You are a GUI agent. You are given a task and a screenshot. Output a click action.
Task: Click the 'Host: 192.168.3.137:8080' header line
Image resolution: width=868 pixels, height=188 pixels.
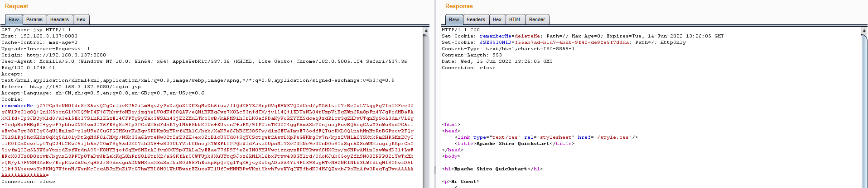click(x=39, y=36)
